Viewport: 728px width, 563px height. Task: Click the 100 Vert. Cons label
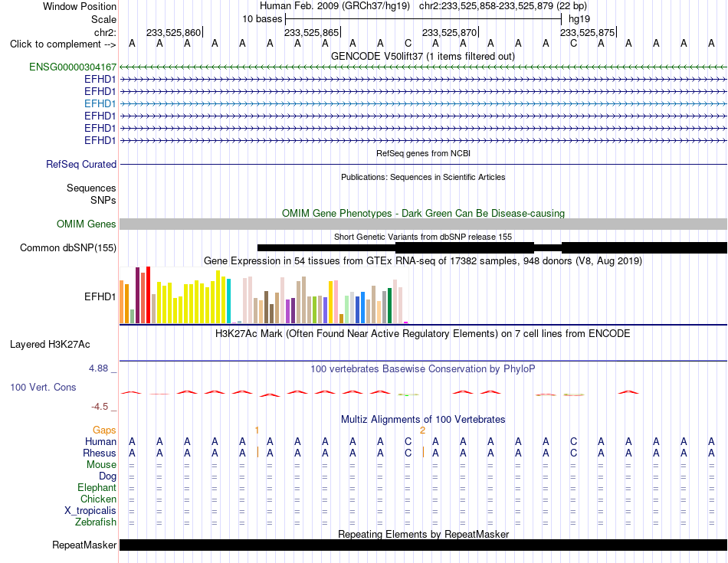(x=43, y=387)
